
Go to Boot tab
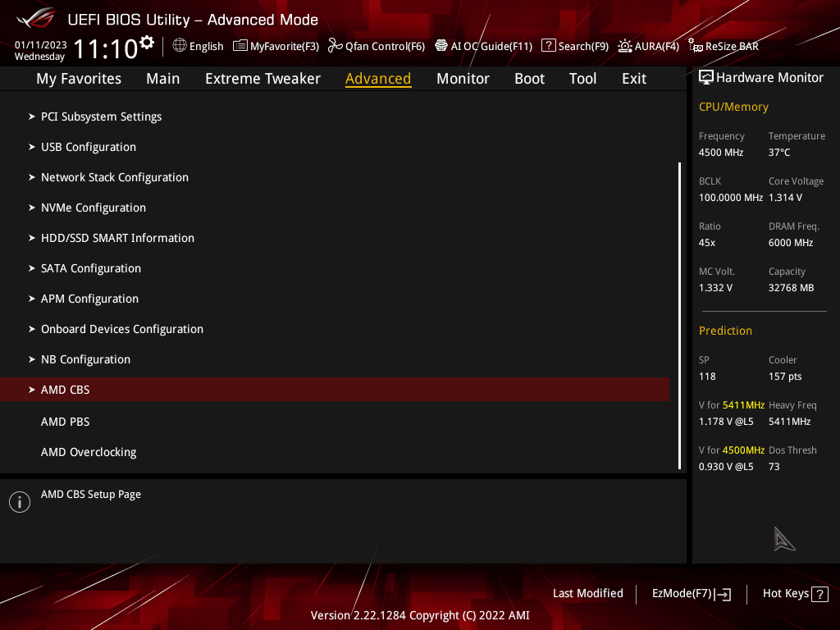click(529, 79)
